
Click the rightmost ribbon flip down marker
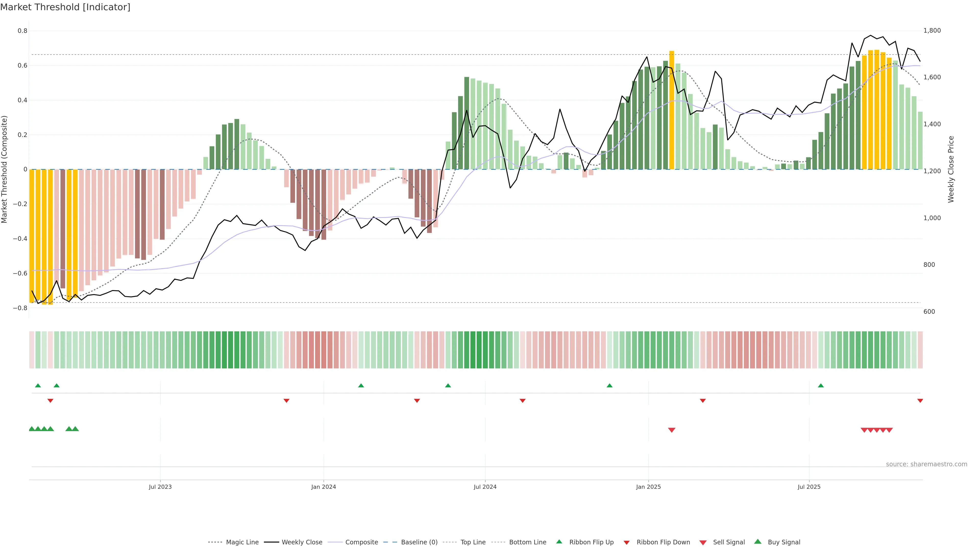(920, 401)
